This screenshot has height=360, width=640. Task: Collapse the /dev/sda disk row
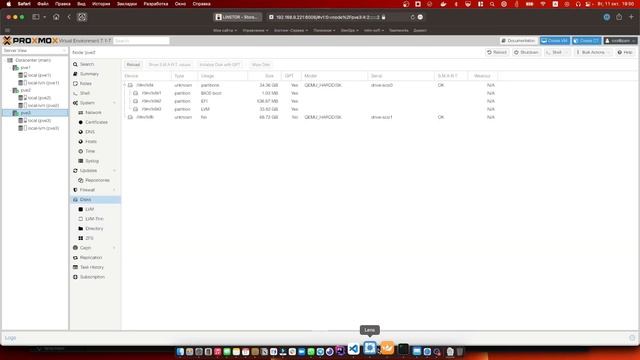[x=125, y=85]
